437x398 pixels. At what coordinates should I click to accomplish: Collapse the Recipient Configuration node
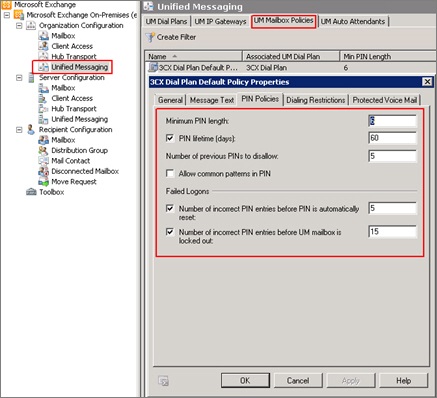(19, 130)
